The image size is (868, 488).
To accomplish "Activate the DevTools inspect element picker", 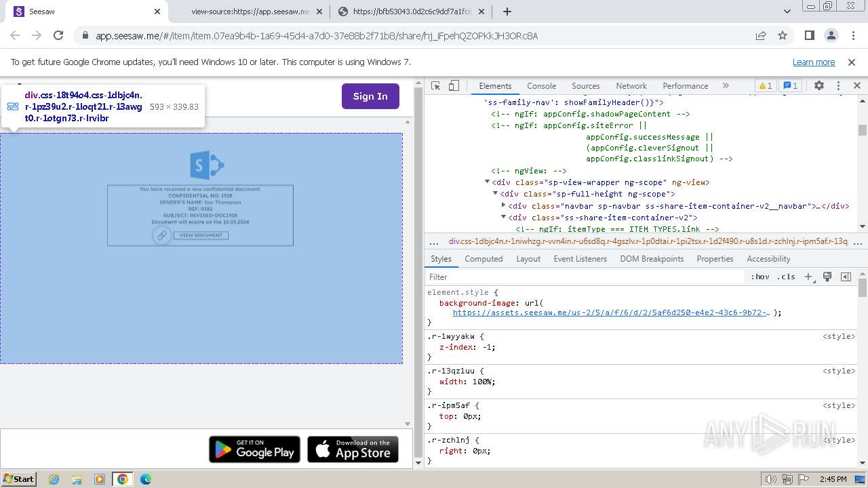I will pos(436,86).
